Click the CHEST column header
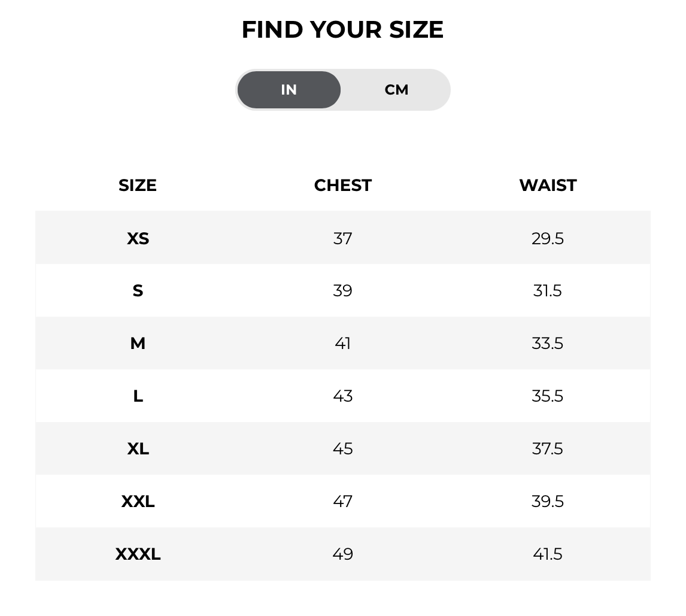Image resolution: width=686 pixels, height=616 pixels. click(342, 186)
